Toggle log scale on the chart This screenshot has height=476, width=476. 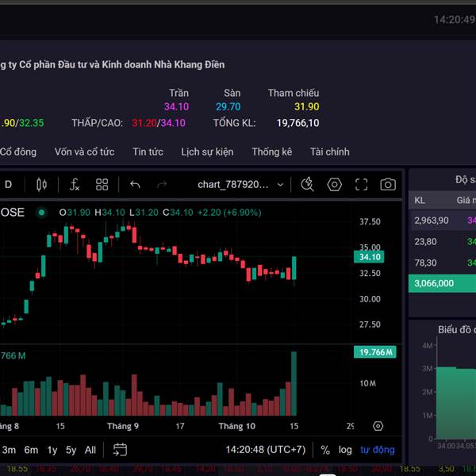(x=345, y=450)
